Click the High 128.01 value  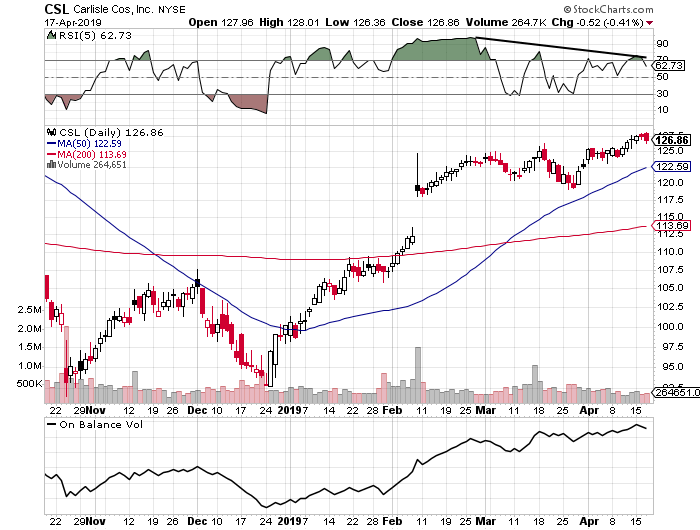tap(289, 22)
